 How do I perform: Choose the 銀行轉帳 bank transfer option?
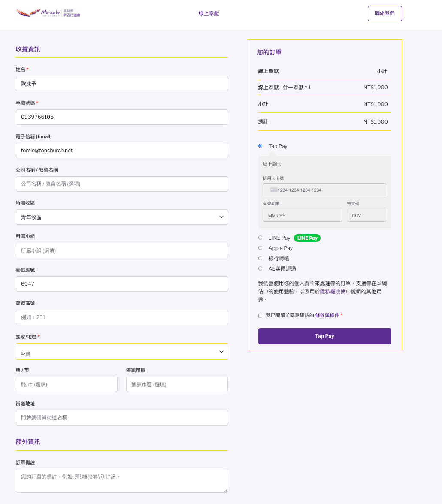260,258
